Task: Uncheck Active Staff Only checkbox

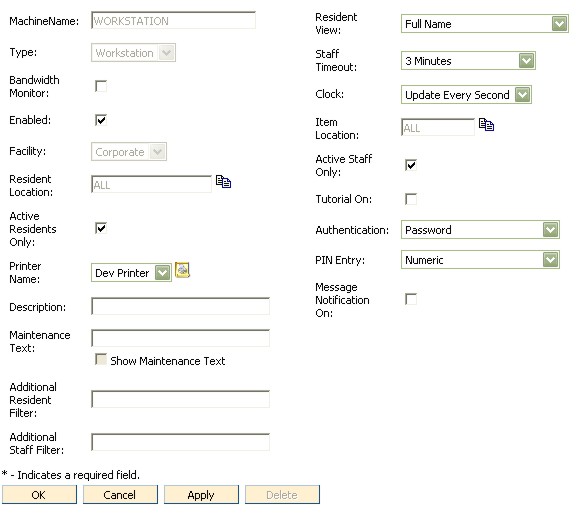Action: (x=411, y=165)
